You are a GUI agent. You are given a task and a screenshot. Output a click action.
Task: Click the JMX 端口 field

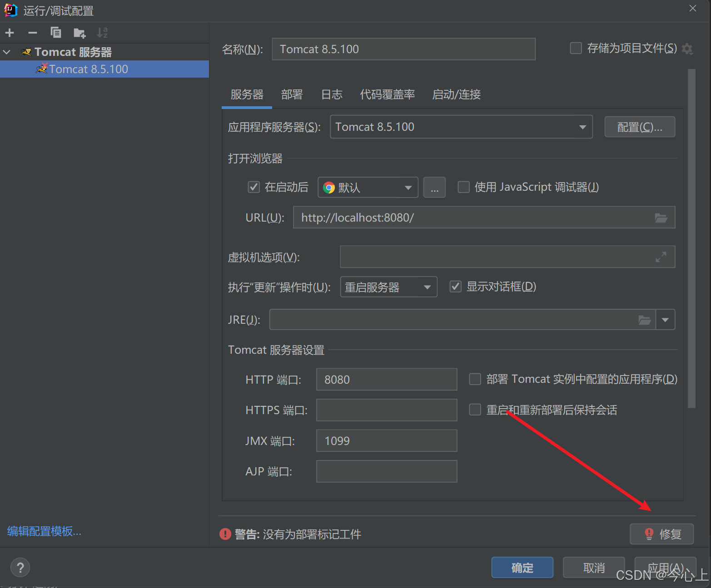click(387, 440)
